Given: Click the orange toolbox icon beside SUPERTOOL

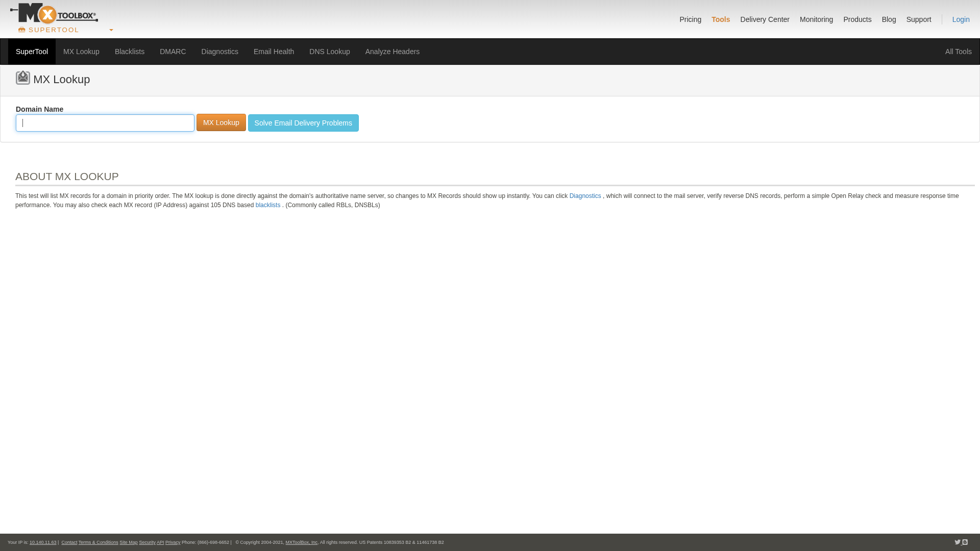Looking at the screenshot, I should click(x=22, y=30).
